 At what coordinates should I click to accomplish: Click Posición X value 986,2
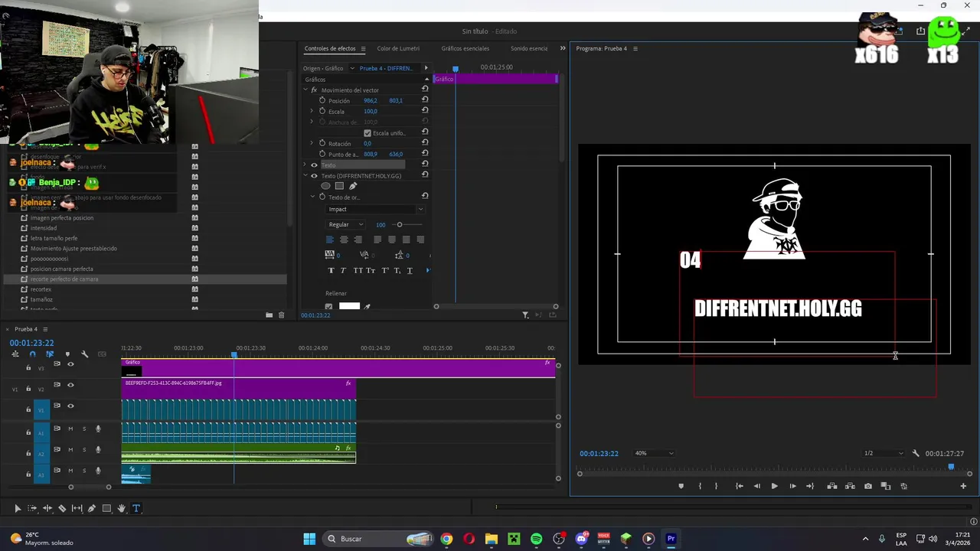371,100
